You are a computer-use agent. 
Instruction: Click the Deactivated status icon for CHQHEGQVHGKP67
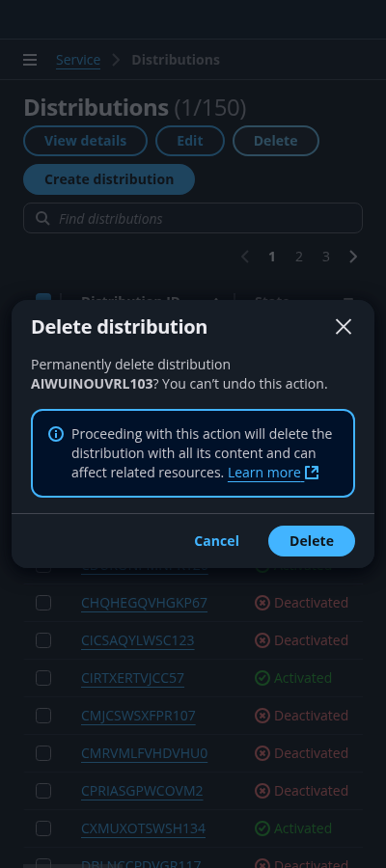click(x=262, y=603)
